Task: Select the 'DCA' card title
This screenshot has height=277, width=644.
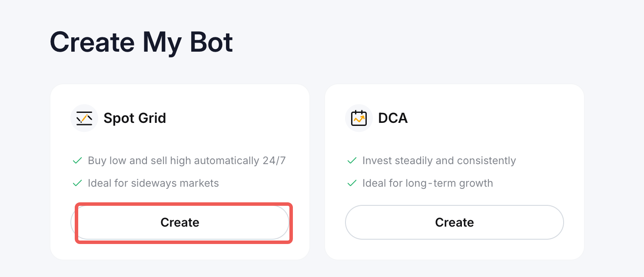Action: coord(393,118)
